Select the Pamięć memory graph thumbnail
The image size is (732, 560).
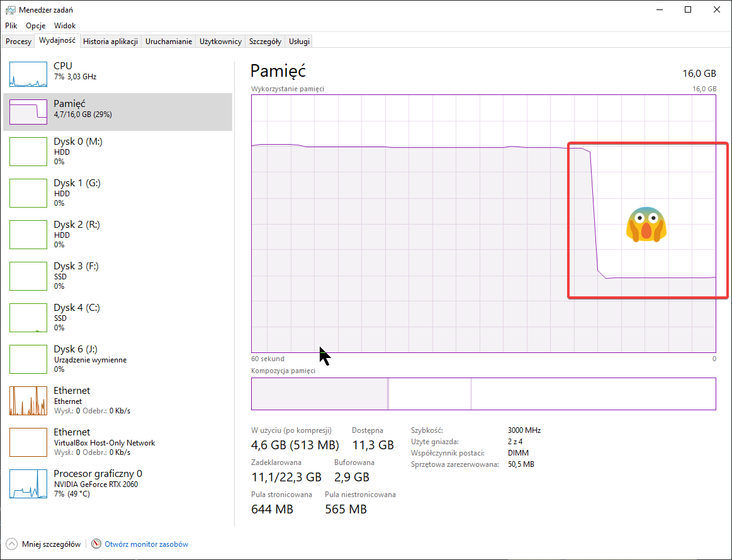(x=28, y=112)
